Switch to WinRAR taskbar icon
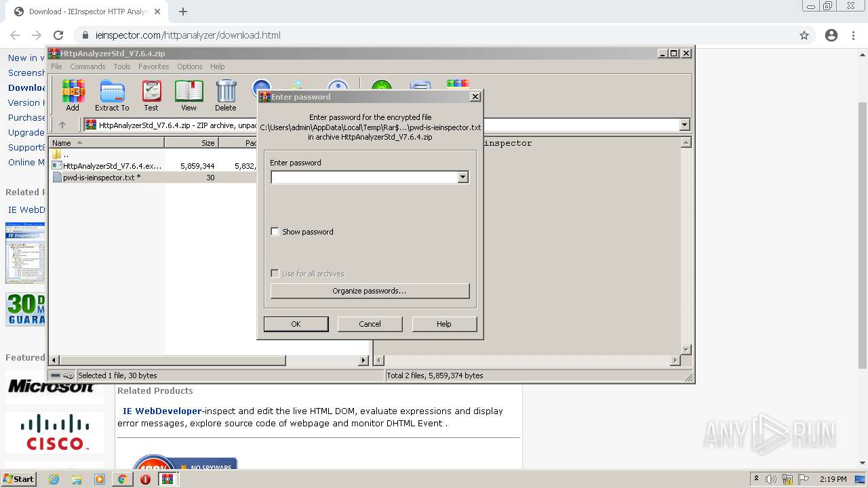 click(167, 479)
